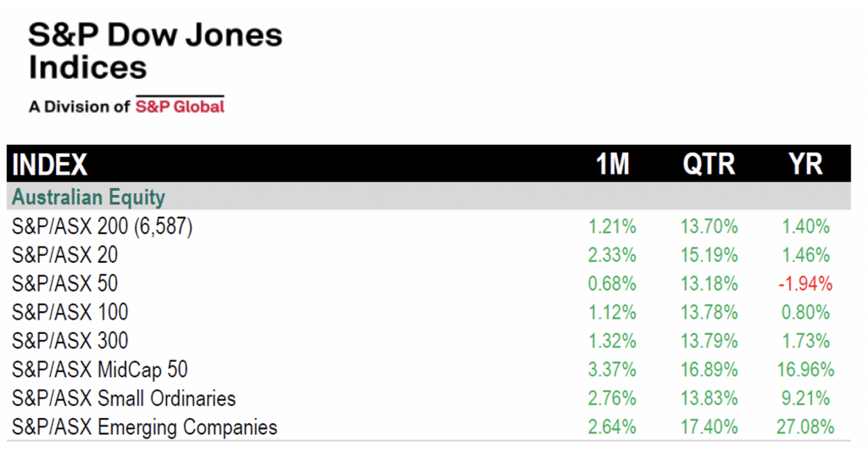Select the 1.21% one-month ASX 200 value
Screen dimensions: 868x451
(x=612, y=226)
